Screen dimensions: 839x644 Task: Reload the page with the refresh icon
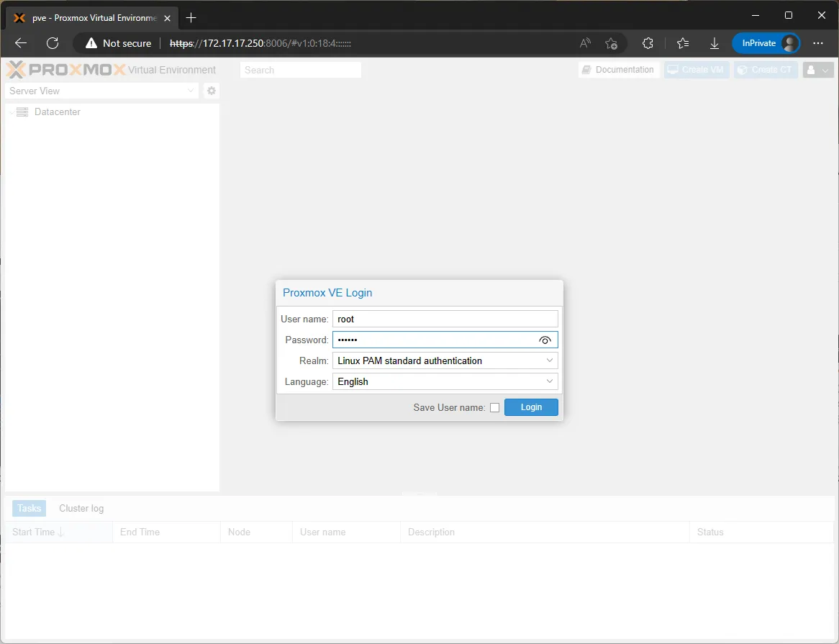pos(52,43)
